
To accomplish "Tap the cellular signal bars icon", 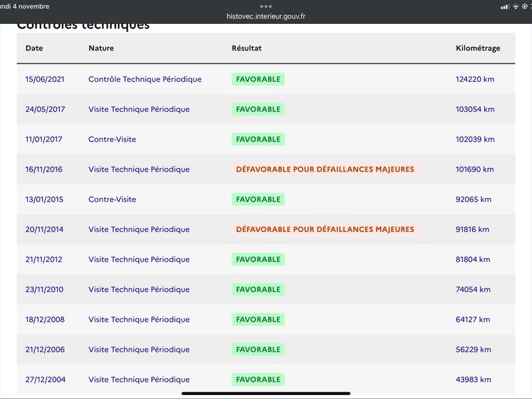I will pos(505,7).
